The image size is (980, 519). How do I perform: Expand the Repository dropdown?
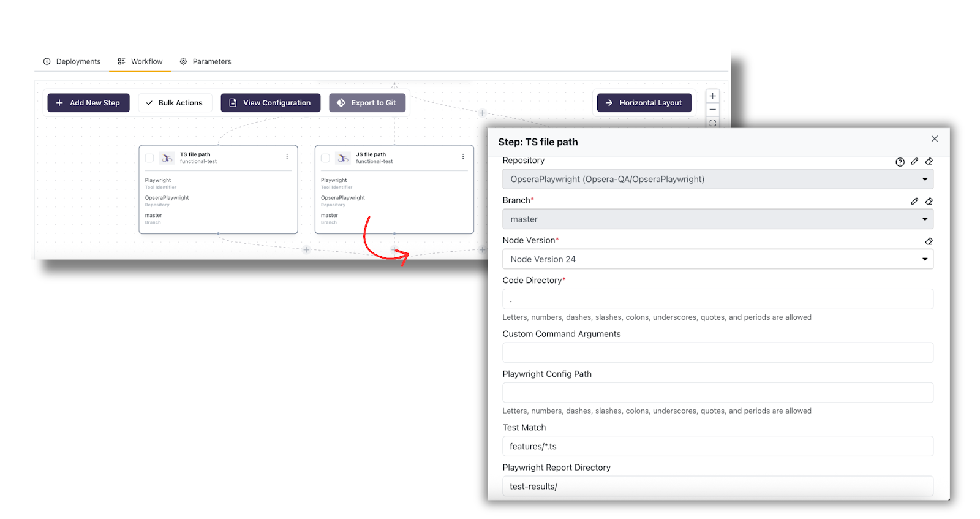pos(717,180)
